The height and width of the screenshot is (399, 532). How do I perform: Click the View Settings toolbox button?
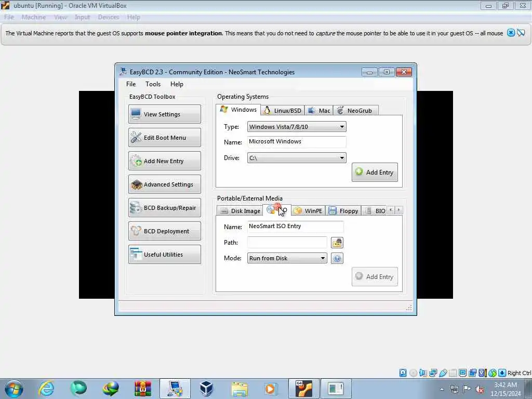165,114
